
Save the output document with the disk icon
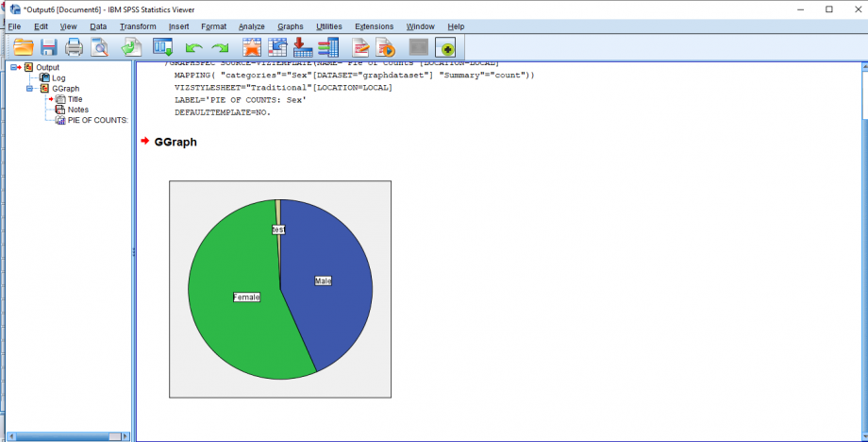(48, 46)
